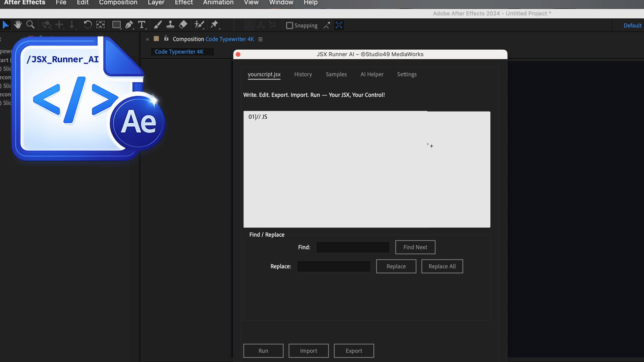Open the Composition panel hamburger menu
Image resolution: width=644 pixels, height=362 pixels.
tap(260, 39)
